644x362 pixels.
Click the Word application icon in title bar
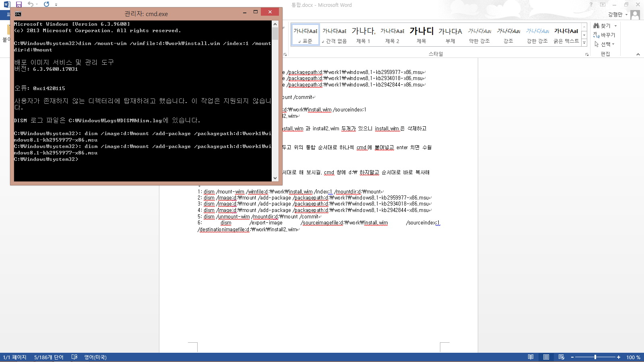(7, 4)
